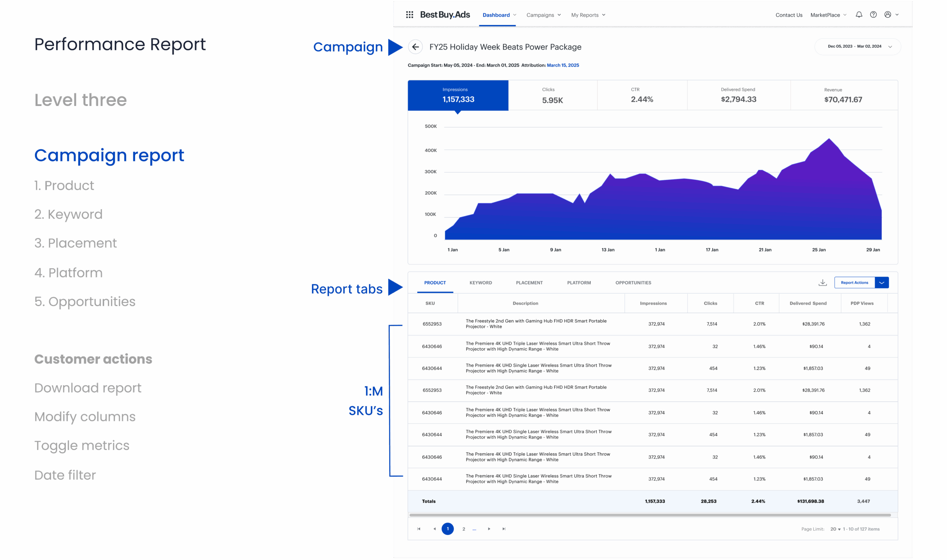Select the Revenue metric card
The width and height of the screenshot is (947, 560).
point(844,95)
